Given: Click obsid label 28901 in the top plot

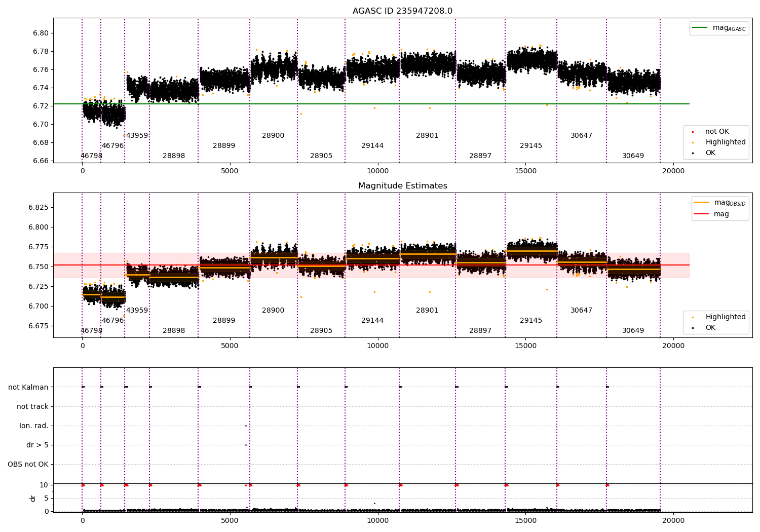Looking at the screenshot, I should (x=427, y=136).
